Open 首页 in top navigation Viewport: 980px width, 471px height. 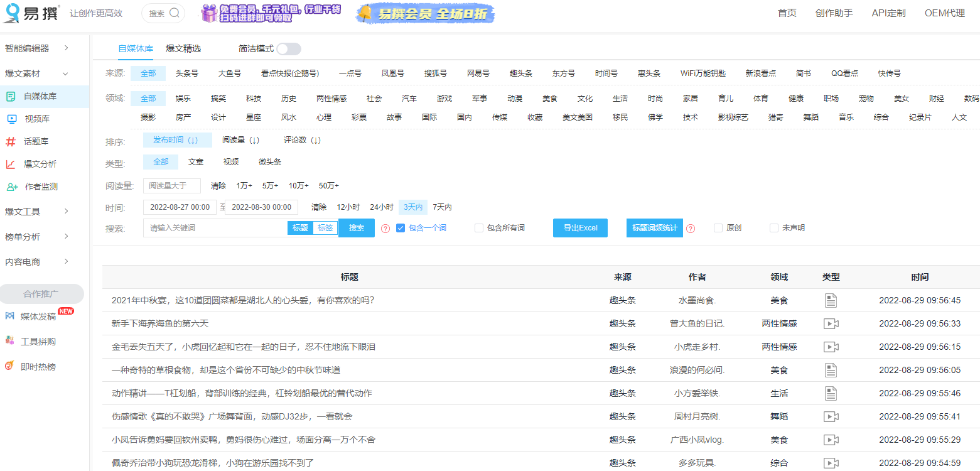point(787,13)
